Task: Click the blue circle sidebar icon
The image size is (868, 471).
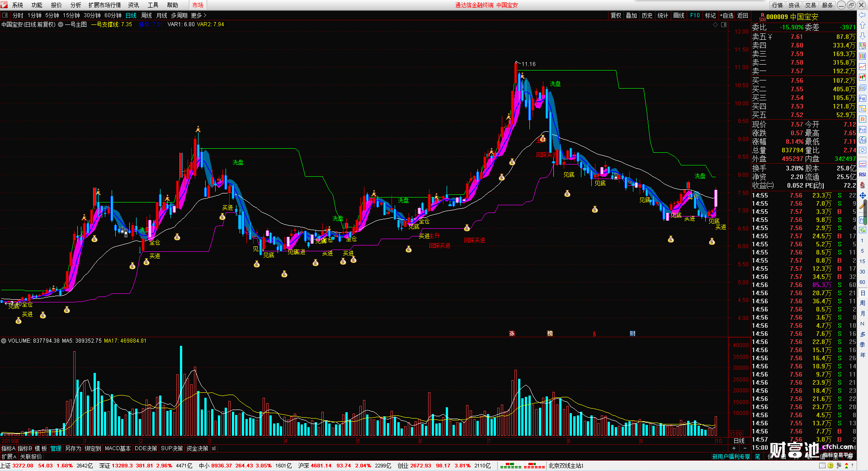Action: 863,151
